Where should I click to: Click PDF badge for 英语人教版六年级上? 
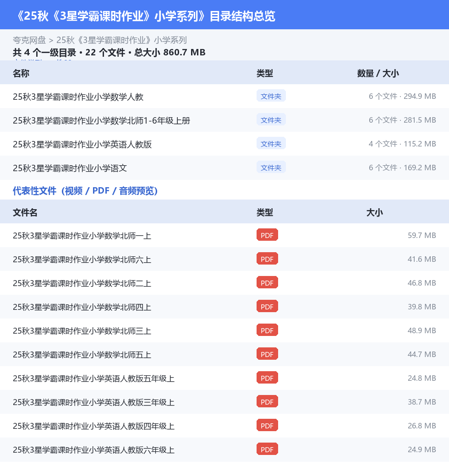[267, 449]
